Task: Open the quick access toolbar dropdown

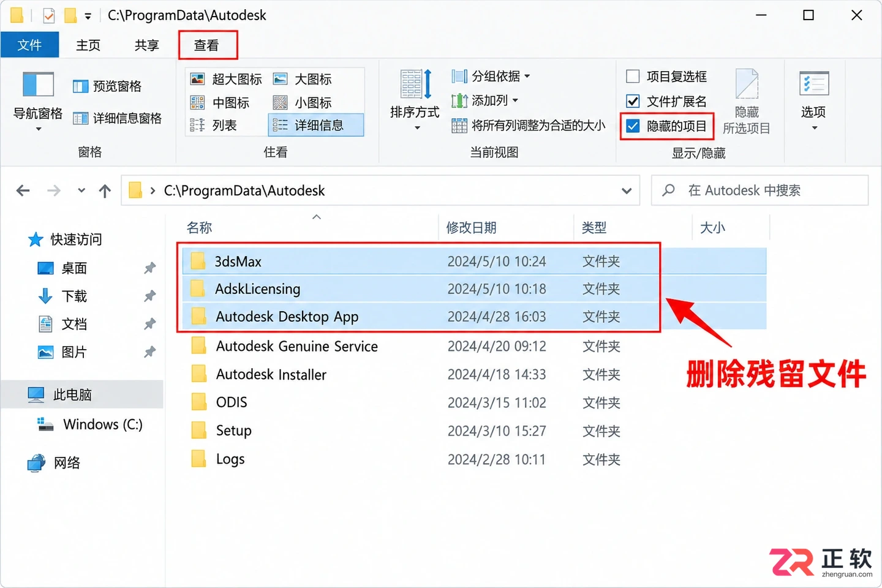Action: 88,17
